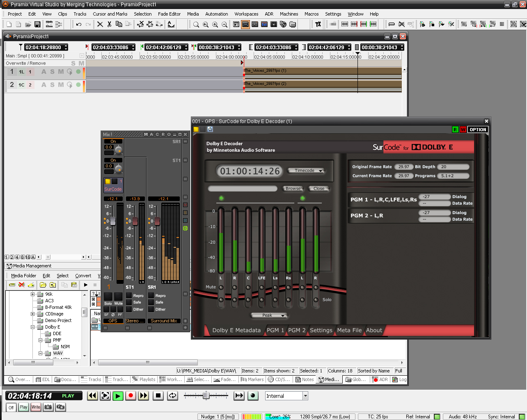The height and width of the screenshot is (420, 527).
Task: Click the Stop transport button
Action: [158, 396]
